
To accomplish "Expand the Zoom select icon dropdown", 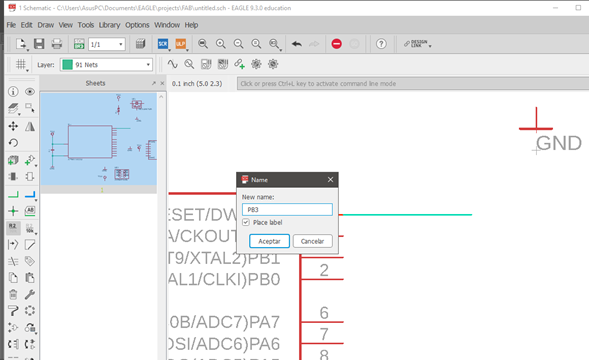I will (x=281, y=50).
